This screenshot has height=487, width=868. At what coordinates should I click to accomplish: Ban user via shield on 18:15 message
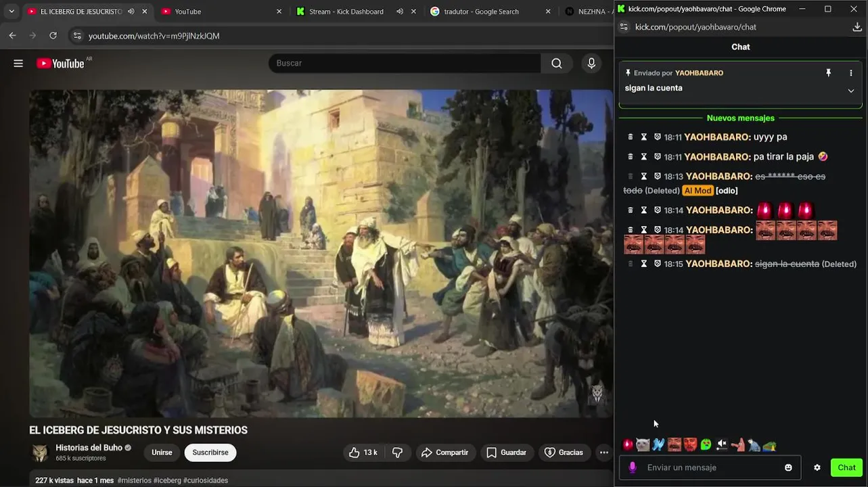pos(657,264)
